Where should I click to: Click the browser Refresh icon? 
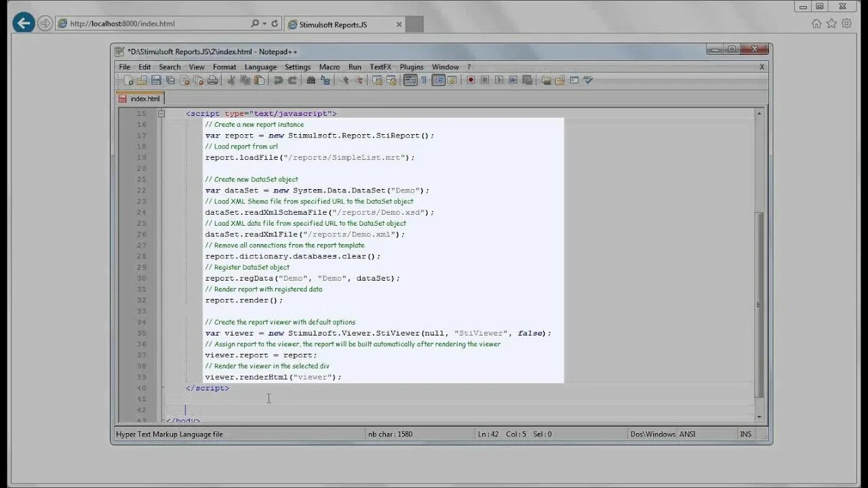click(275, 23)
